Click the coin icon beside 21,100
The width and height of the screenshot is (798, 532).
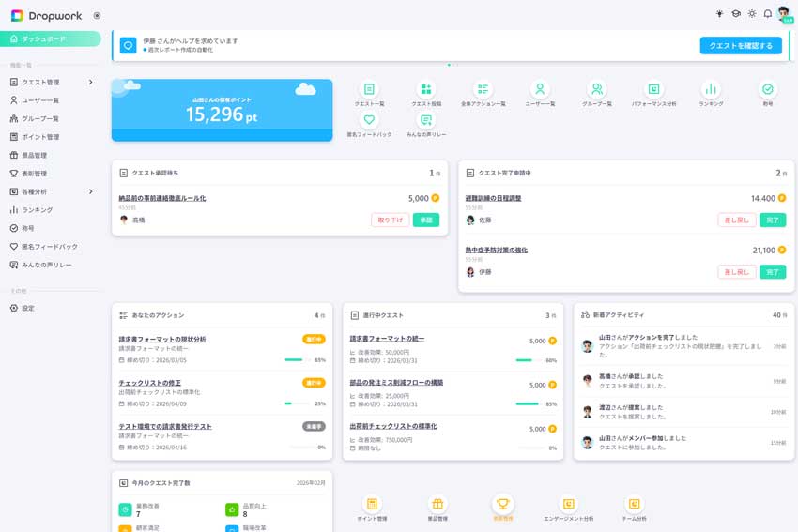click(782, 250)
